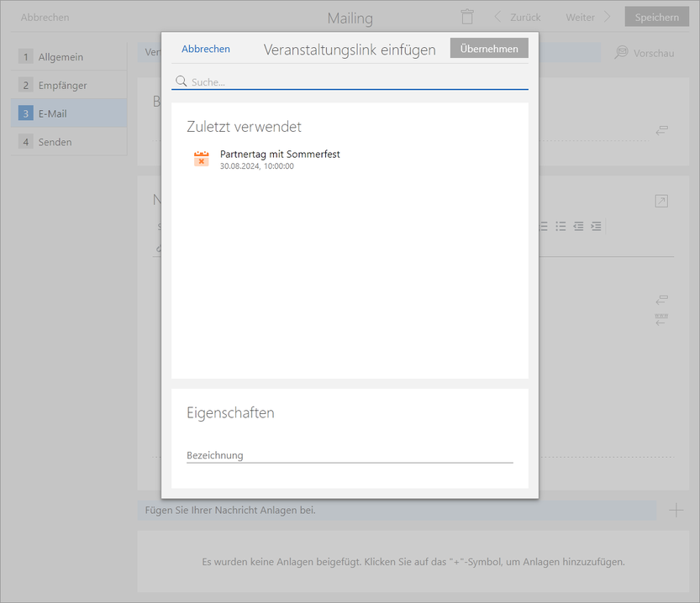
Task: Click the trash delete icon in header
Action: (467, 17)
